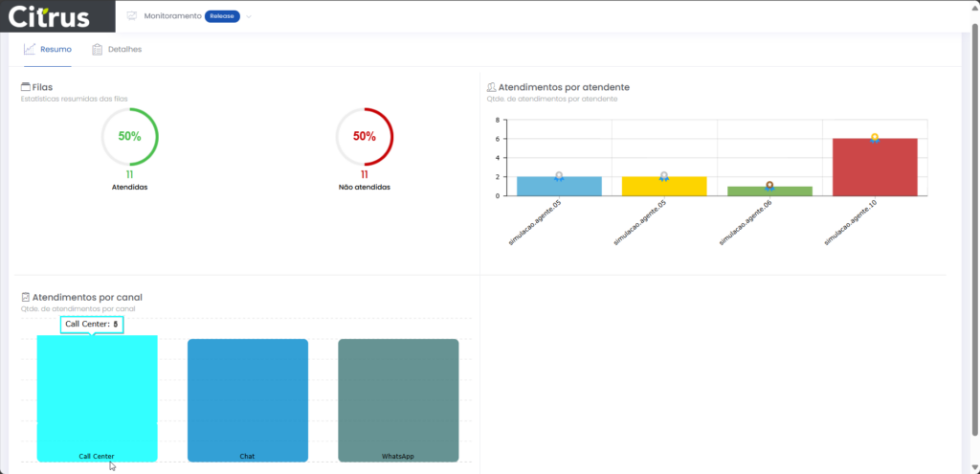Click the Filas section header icon
The image size is (980, 474).
tap(26, 87)
